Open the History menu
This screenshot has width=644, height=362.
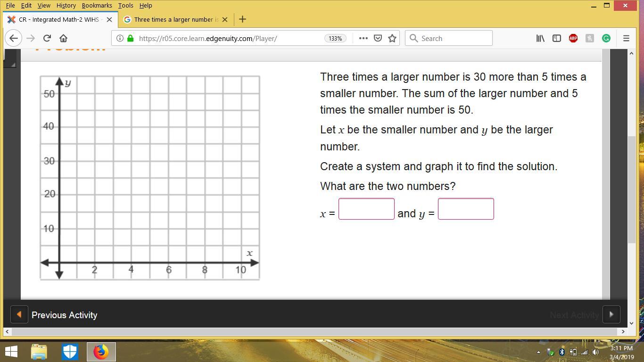pos(66,5)
